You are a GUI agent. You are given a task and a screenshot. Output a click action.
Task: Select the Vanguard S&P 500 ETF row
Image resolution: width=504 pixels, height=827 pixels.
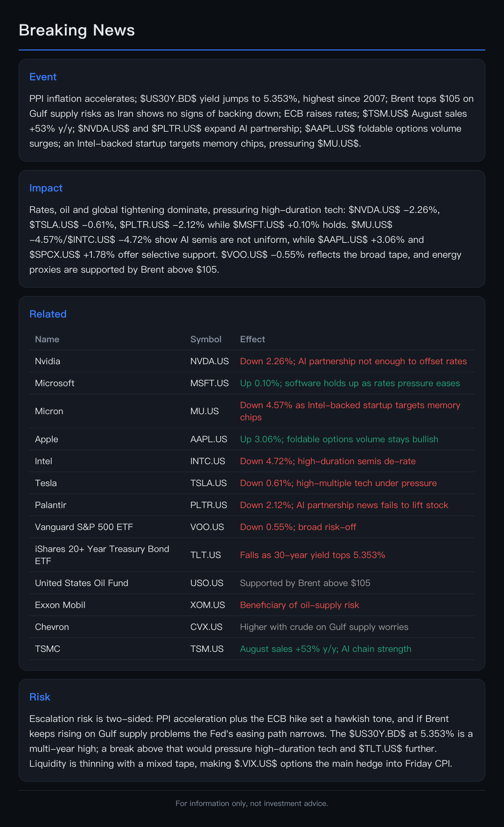pyautogui.click(x=252, y=527)
